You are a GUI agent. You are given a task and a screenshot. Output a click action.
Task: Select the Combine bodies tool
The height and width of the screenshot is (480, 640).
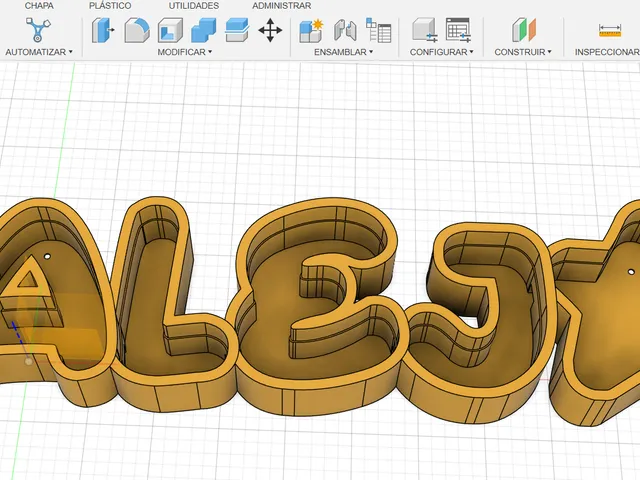point(204,30)
